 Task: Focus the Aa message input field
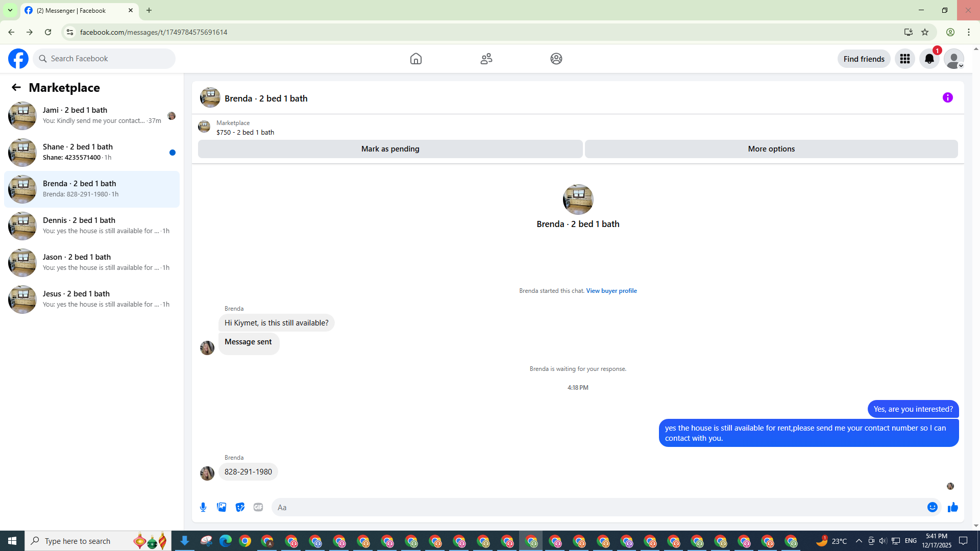[x=597, y=507]
